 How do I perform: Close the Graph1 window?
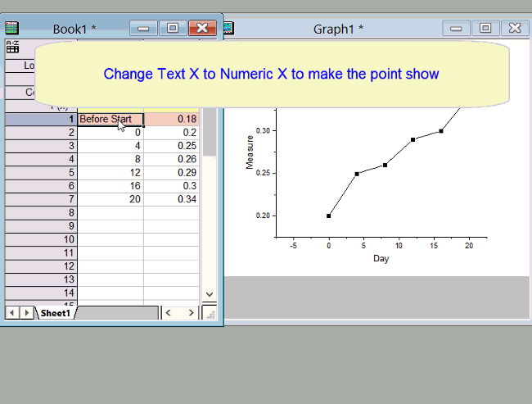point(514,28)
